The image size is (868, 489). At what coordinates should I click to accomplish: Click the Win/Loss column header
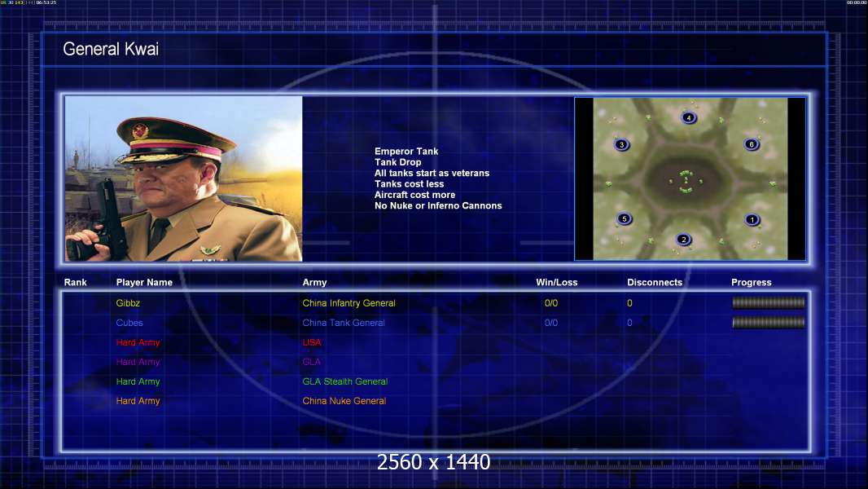pos(556,283)
